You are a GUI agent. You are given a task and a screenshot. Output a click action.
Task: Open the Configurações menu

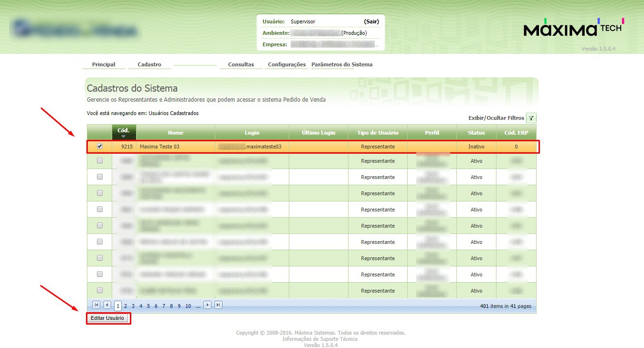click(286, 64)
